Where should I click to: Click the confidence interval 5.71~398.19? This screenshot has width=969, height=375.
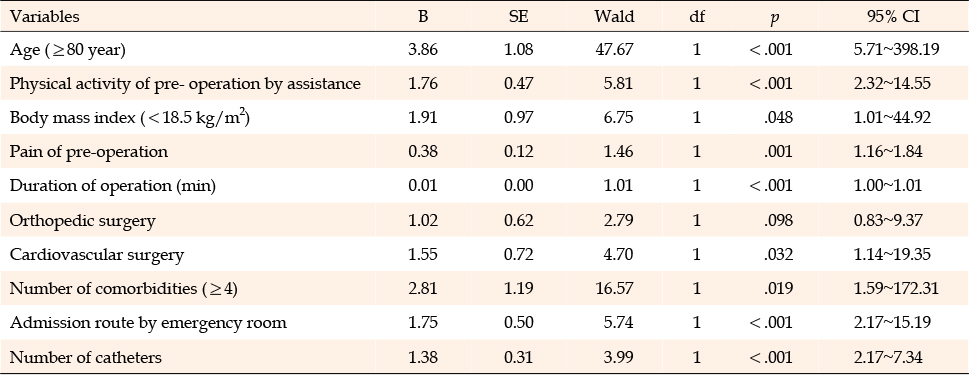(896, 50)
